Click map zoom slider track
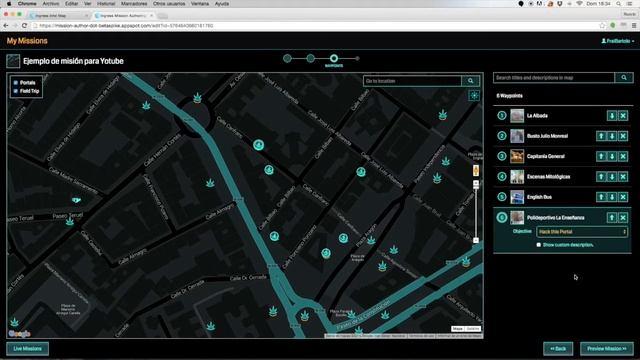 pos(476,213)
